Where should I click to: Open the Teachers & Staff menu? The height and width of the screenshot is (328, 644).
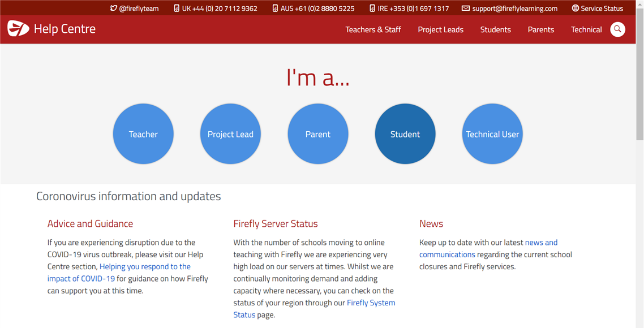[373, 29]
